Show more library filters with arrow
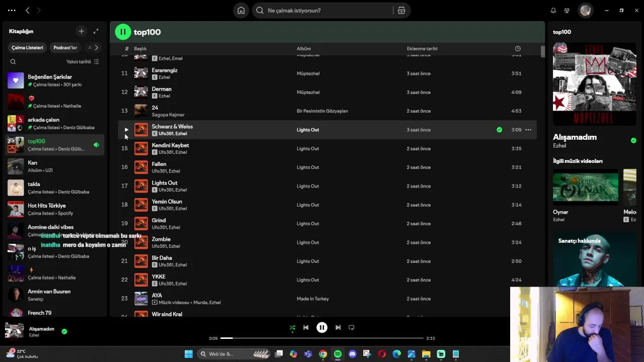Screen dimensions: 644x362 click(x=96, y=48)
